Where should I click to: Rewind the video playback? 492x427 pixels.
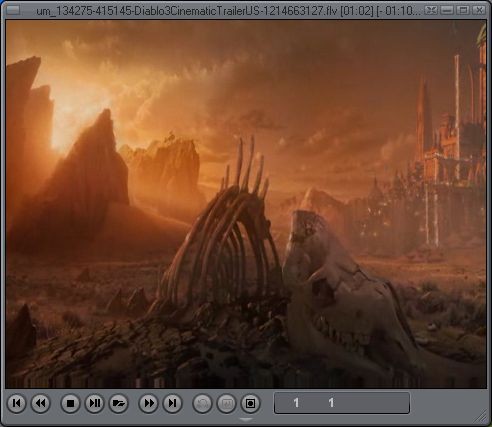41,403
